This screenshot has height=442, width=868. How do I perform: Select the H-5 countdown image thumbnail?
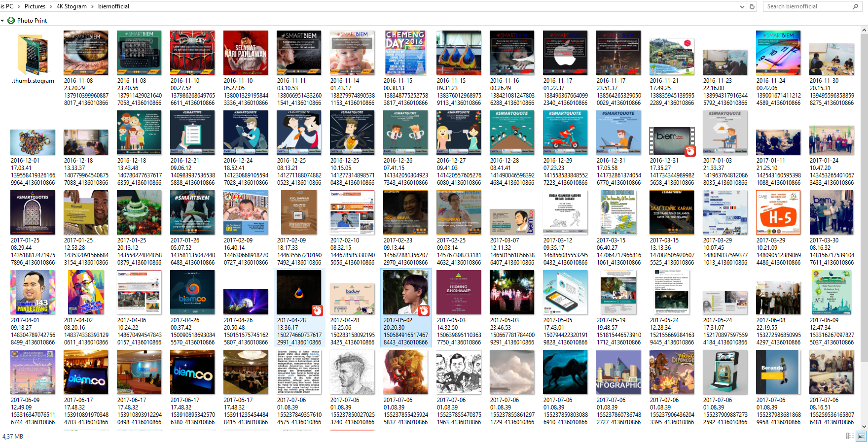pos(778,212)
